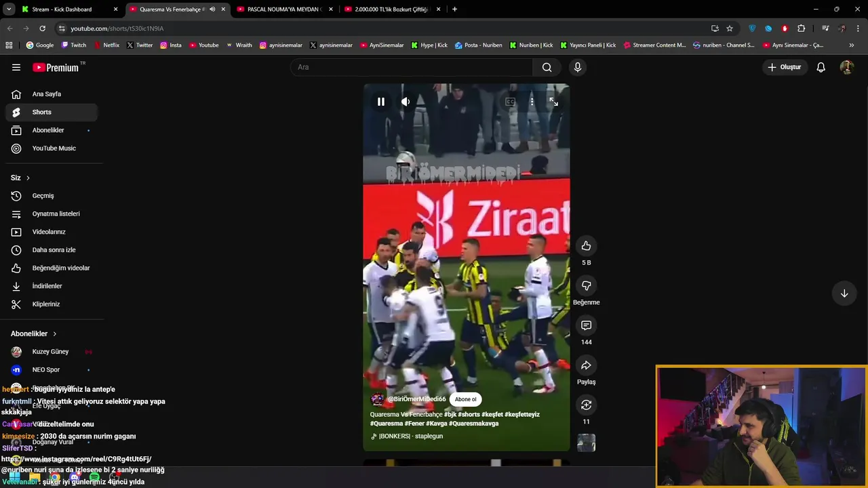Start voice search with microphone icon
Viewport: 868px width, 488px height.
(x=578, y=67)
